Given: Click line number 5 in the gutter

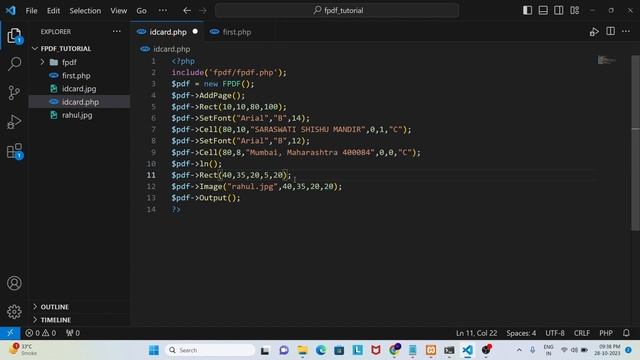Looking at the screenshot, I should [x=153, y=107].
